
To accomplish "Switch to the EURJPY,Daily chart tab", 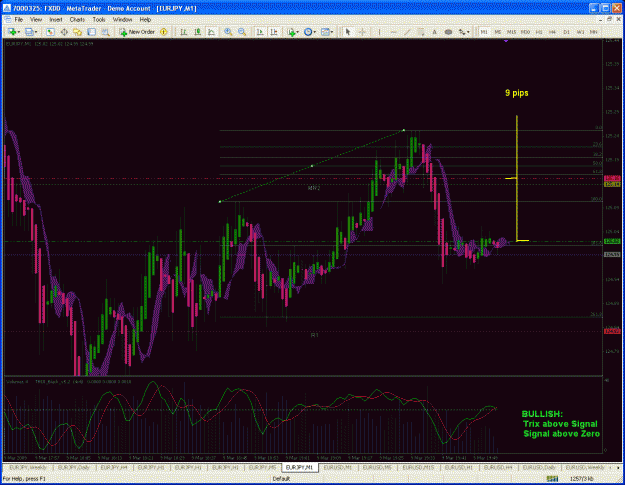I will pyautogui.click(x=74, y=467).
